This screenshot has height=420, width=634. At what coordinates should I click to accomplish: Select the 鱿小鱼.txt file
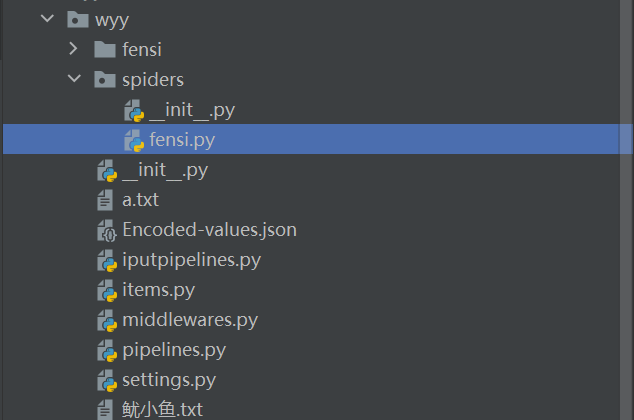tap(162, 409)
